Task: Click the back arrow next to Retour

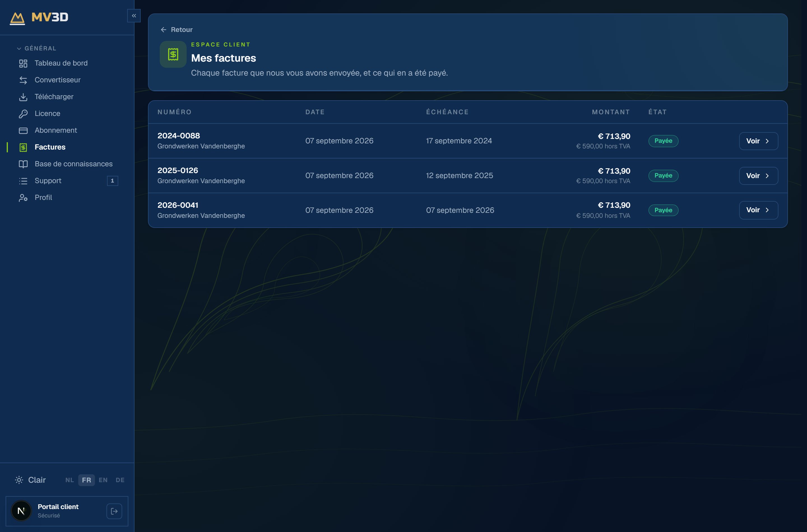Action: [163, 30]
